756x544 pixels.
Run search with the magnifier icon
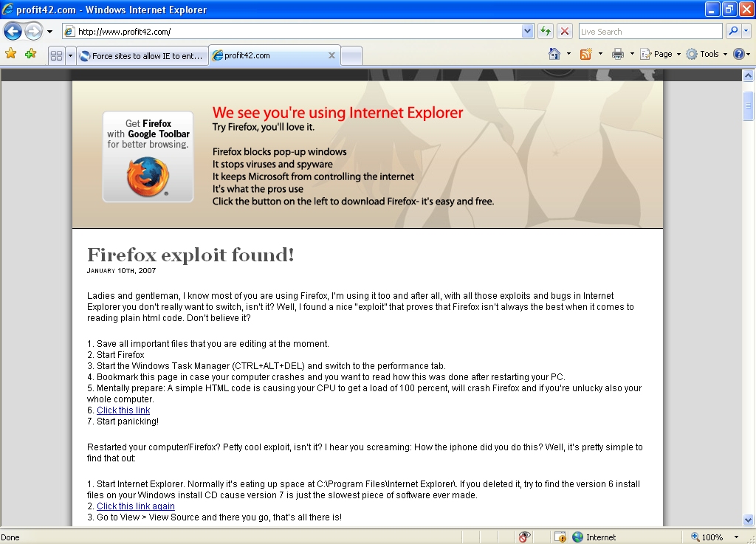pos(733,32)
